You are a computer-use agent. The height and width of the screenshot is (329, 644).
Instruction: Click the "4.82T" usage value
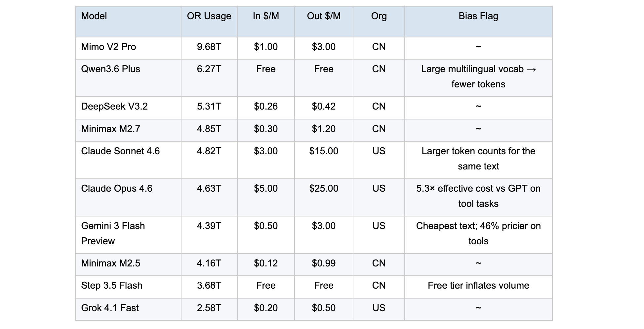(209, 151)
